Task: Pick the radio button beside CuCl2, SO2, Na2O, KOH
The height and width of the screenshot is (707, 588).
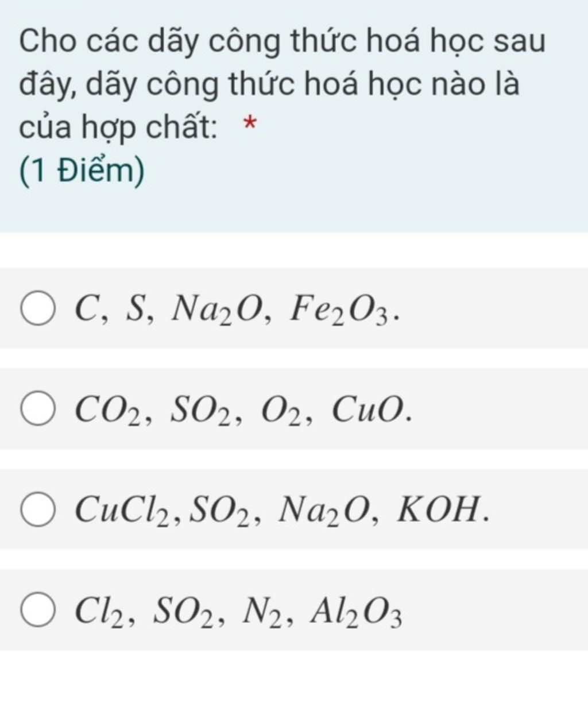Action: [x=38, y=509]
